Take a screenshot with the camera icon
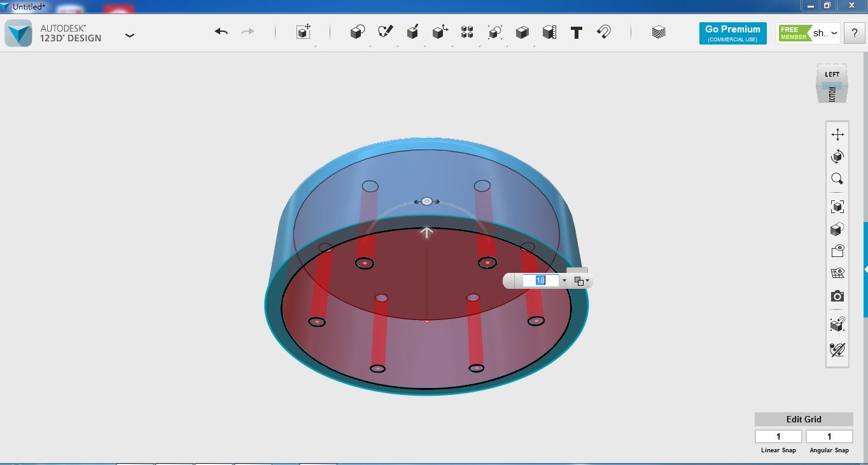Screen dimensions: 868x465 (x=837, y=296)
